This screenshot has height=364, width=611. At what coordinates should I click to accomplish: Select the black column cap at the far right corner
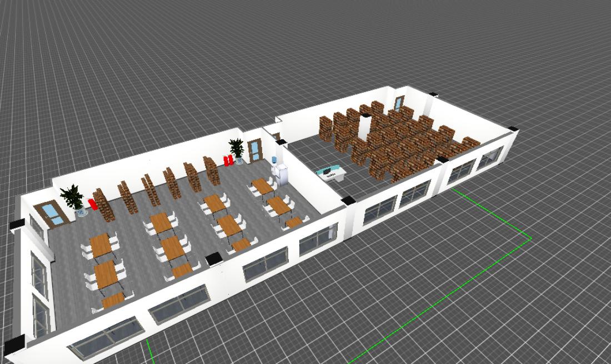point(512,129)
